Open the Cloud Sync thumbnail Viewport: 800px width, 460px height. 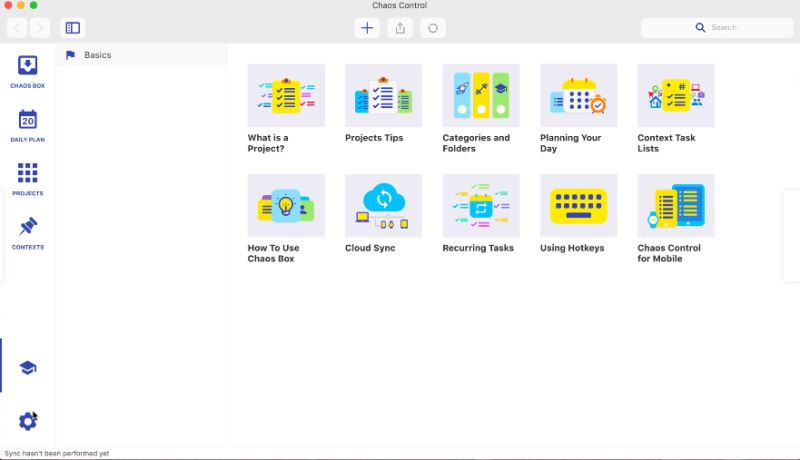(384, 206)
